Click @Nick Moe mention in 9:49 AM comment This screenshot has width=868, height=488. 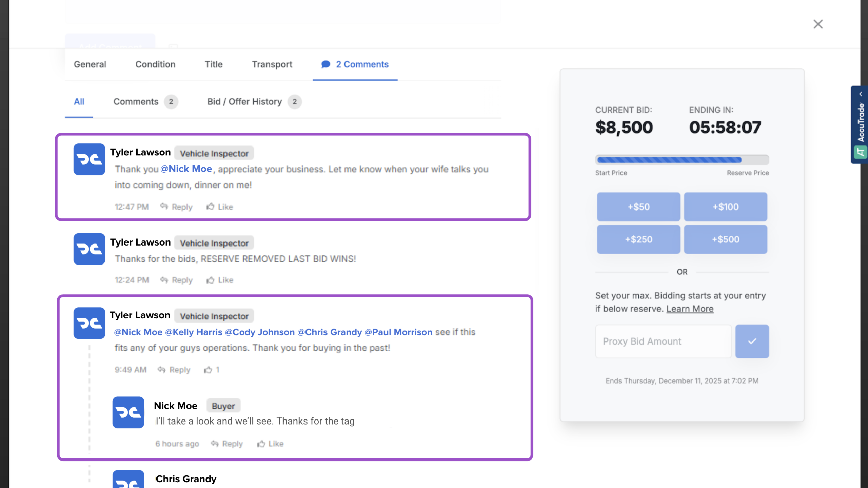[138, 332]
